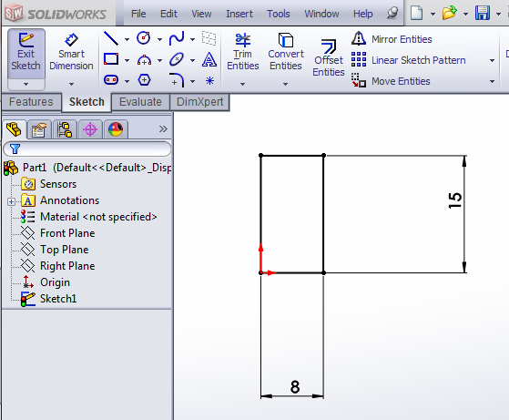Select the Line sketch tool

click(111, 38)
